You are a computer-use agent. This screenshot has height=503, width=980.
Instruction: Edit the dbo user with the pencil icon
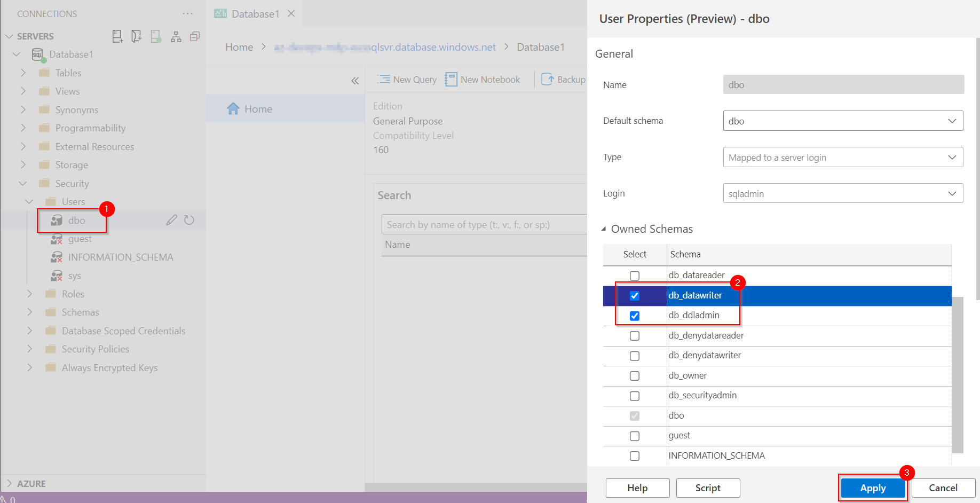coord(171,219)
